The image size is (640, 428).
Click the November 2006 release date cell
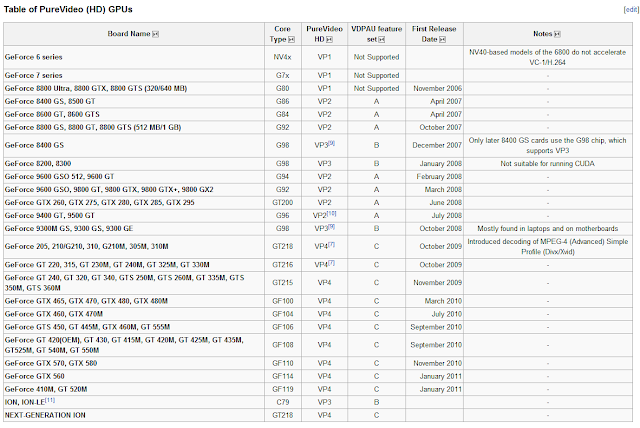click(434, 89)
